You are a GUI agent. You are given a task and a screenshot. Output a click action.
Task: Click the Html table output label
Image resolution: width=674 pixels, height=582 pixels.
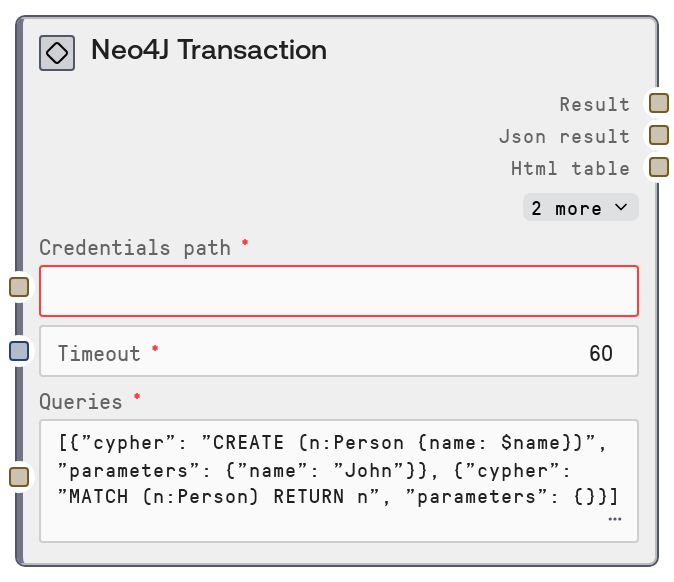coord(570,168)
